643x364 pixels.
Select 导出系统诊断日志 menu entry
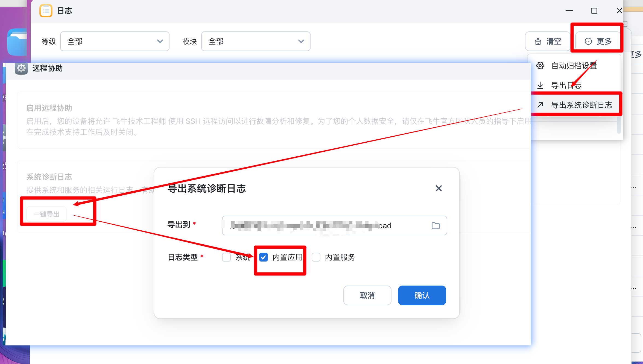(x=581, y=105)
